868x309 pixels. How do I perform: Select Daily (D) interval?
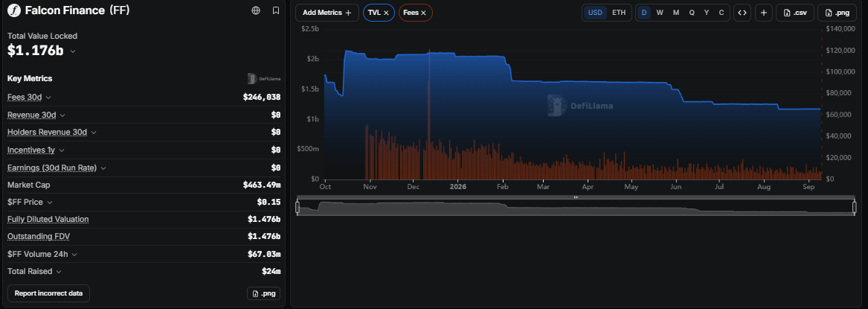[644, 13]
